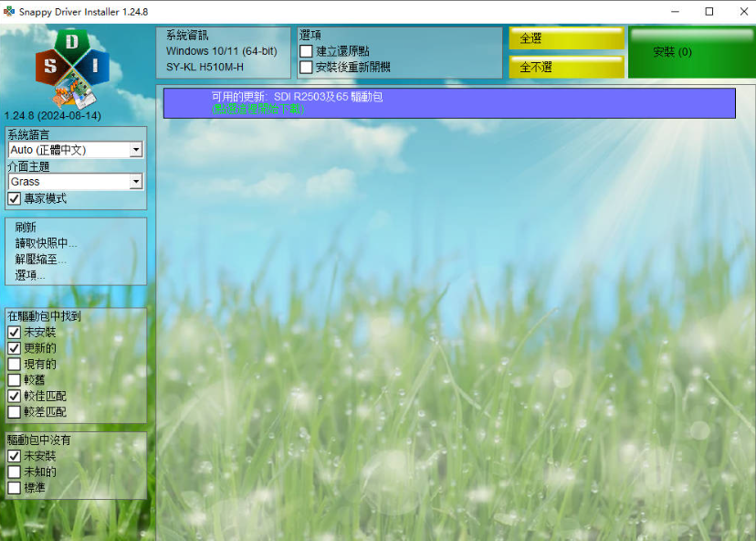Open the 系統語言 language dropdown

[75, 150]
